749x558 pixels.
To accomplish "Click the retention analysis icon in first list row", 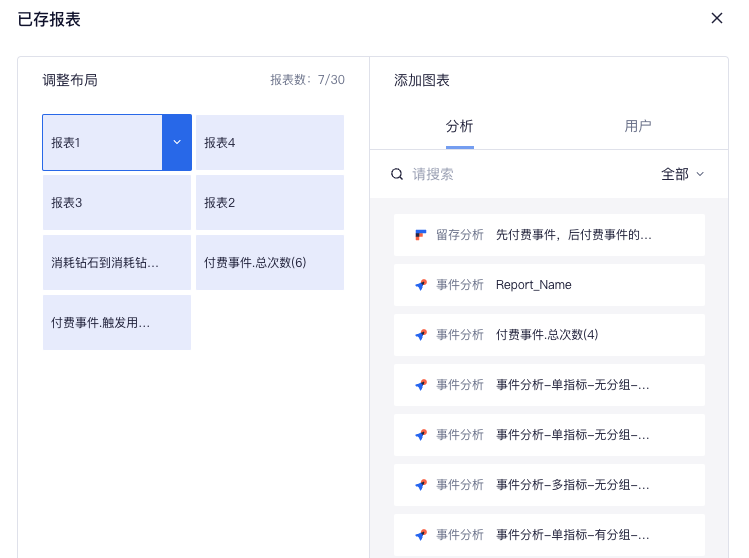I will point(420,235).
